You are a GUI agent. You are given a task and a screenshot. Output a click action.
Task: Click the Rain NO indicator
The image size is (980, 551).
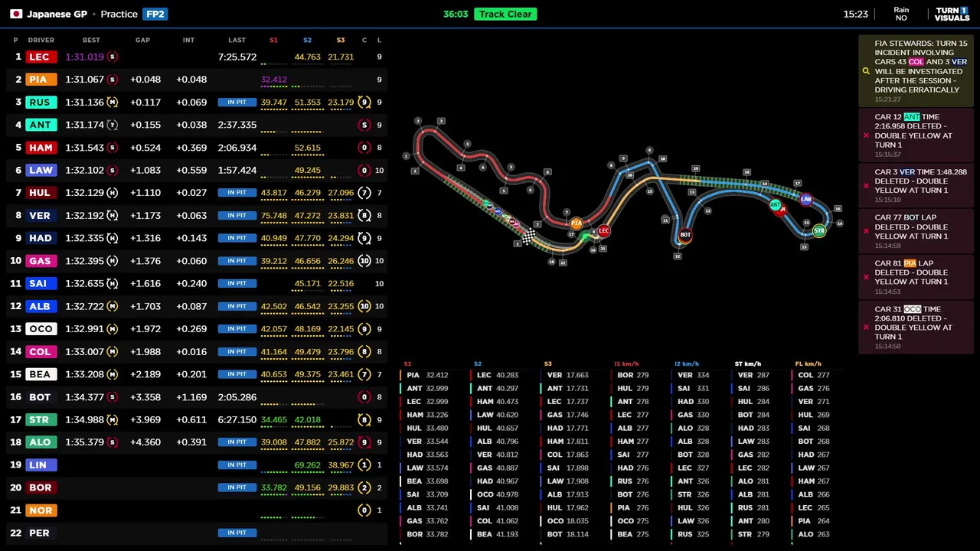click(901, 14)
